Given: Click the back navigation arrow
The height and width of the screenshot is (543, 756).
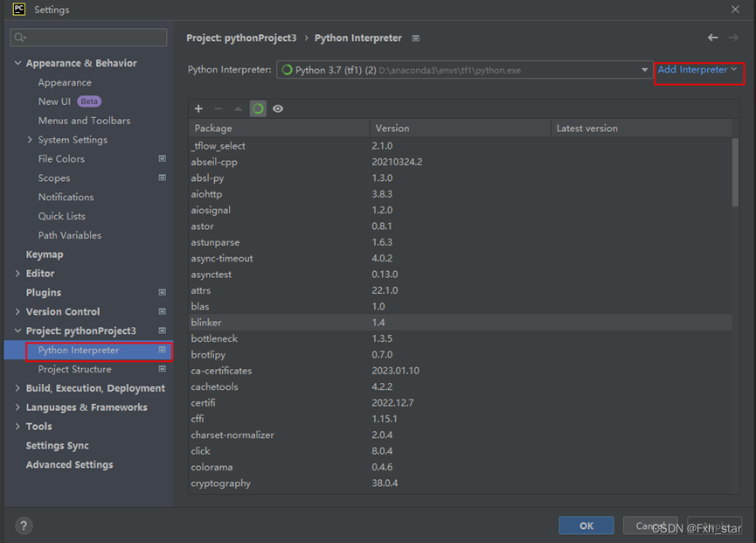Looking at the screenshot, I should tap(712, 38).
